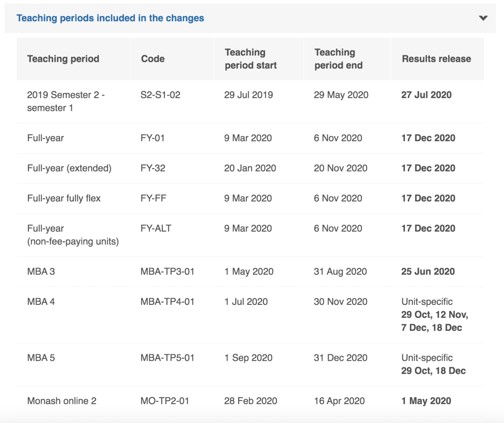
Task: Click the '1 May 2020' results release date
Action: click(x=426, y=401)
